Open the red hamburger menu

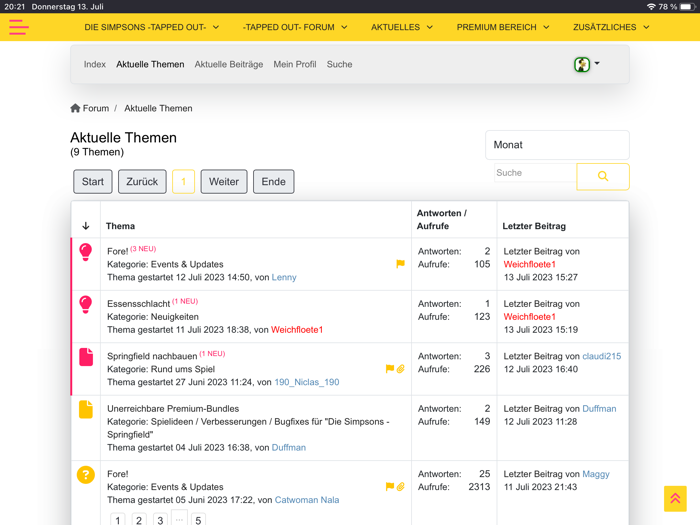[18, 28]
